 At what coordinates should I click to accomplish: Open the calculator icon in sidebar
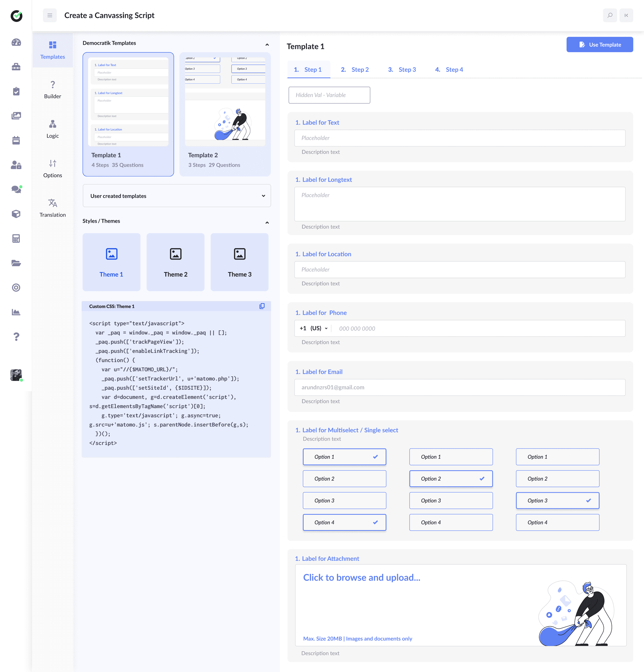click(16, 239)
